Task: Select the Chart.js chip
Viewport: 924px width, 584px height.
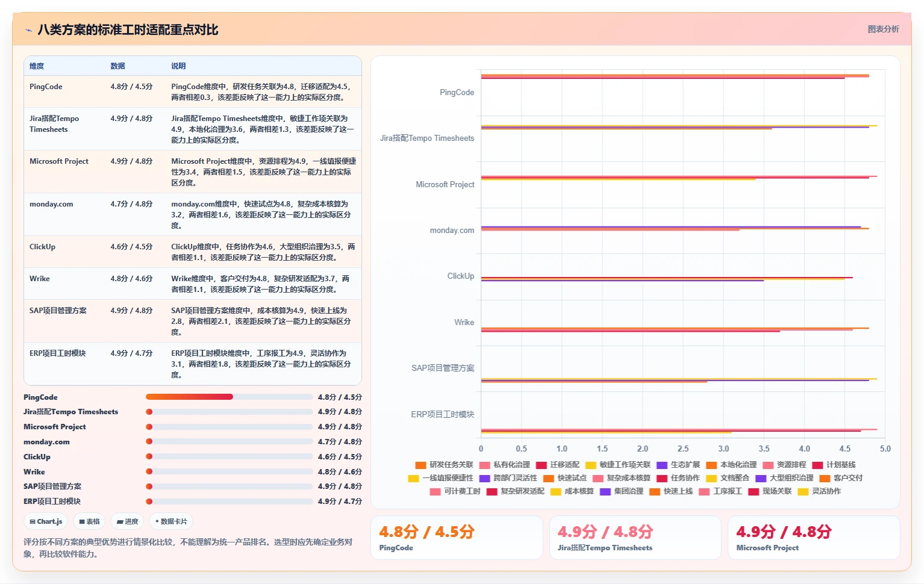Action: click(46, 521)
